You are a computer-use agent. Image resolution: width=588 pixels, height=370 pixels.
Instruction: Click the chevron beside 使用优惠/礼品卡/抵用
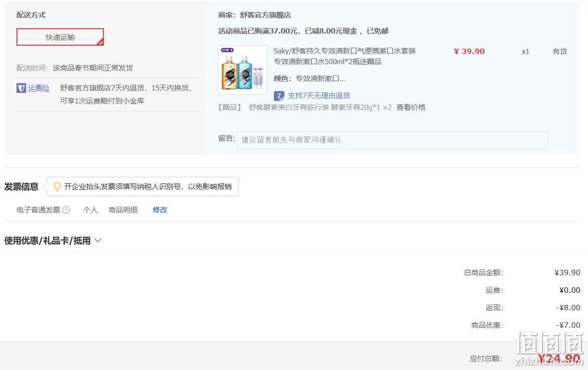pos(98,240)
